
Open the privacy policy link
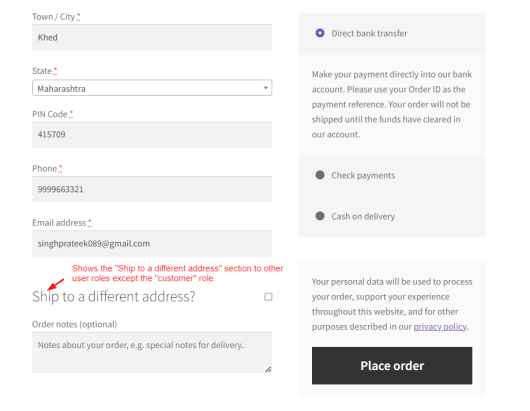pos(440,327)
